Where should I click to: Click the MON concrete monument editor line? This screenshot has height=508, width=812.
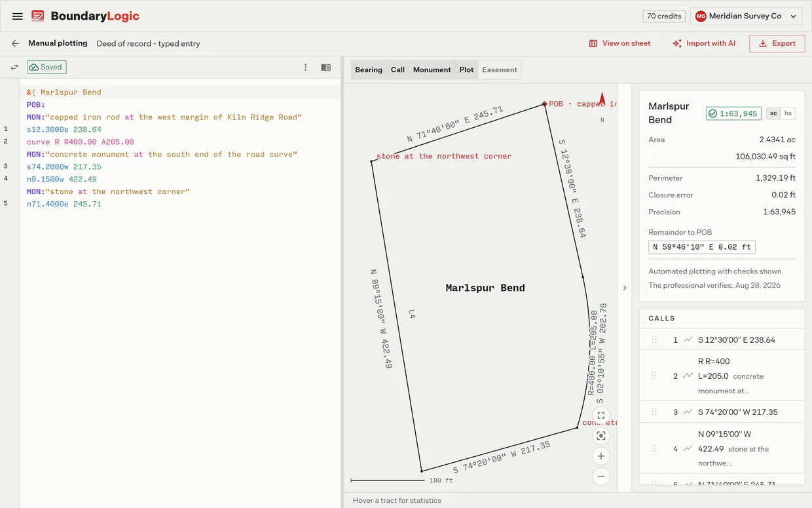[162, 155]
